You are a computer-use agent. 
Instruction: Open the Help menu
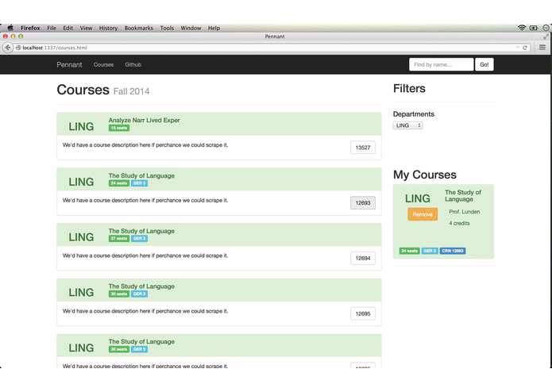[x=214, y=28]
